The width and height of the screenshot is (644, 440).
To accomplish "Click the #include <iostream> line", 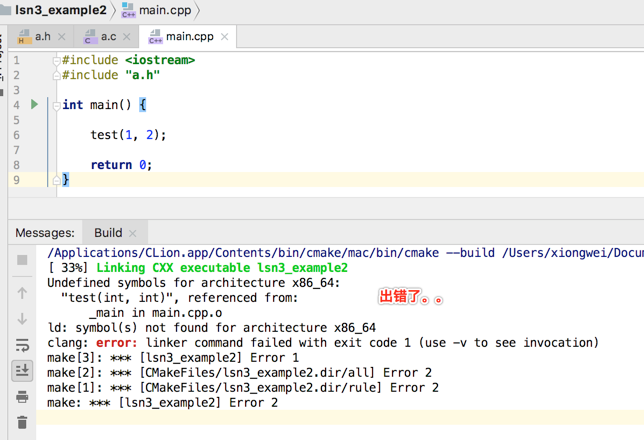I will [128, 60].
